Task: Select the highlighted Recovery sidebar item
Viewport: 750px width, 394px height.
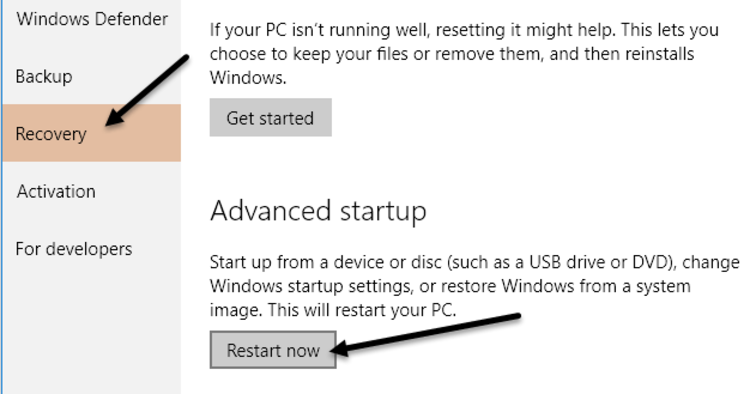Action: (92, 133)
